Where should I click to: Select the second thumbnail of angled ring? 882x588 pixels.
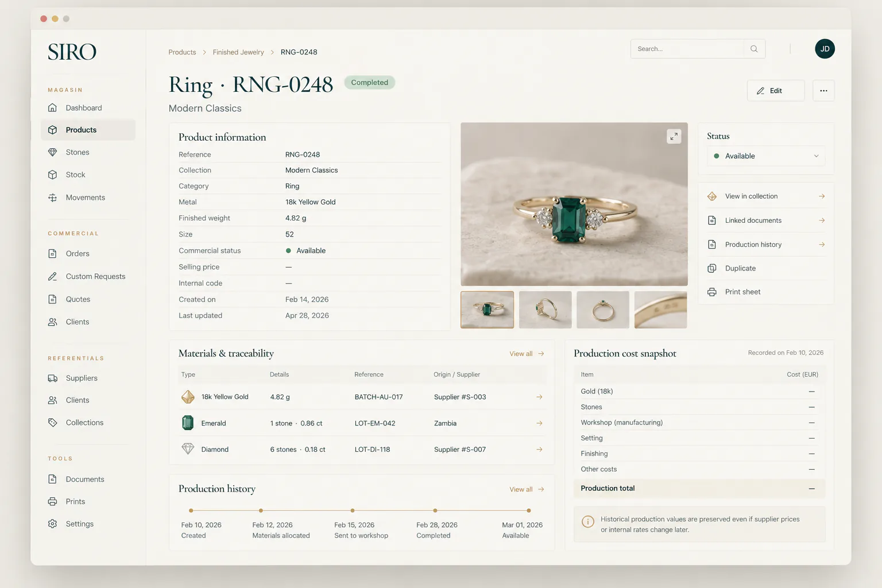point(545,310)
